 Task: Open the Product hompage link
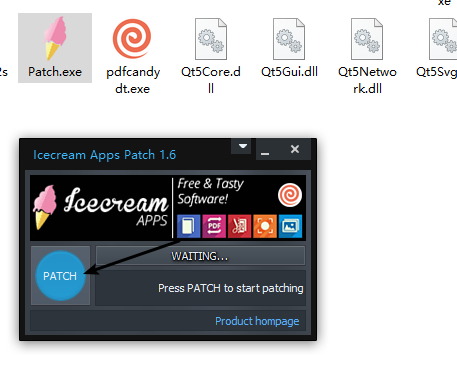click(x=257, y=321)
